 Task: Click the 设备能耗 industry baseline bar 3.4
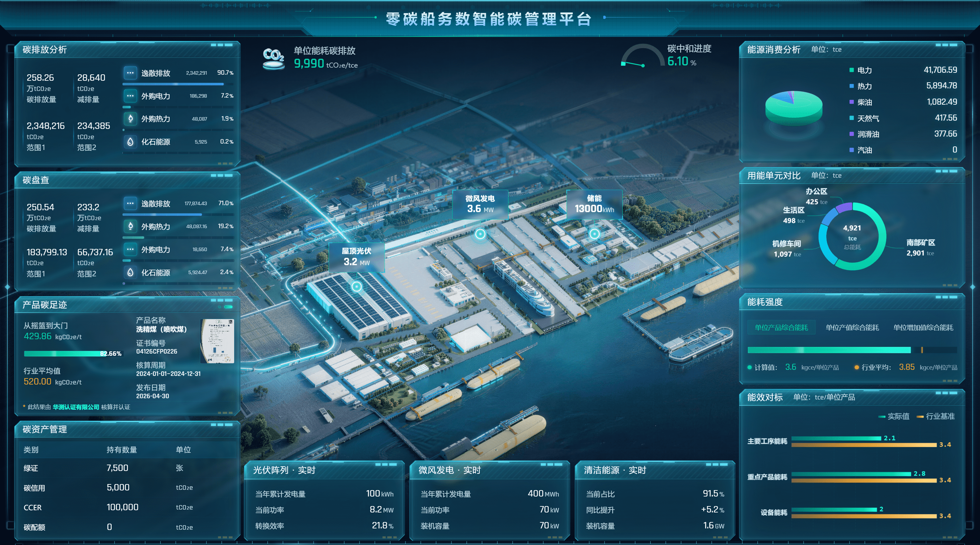[x=864, y=517]
